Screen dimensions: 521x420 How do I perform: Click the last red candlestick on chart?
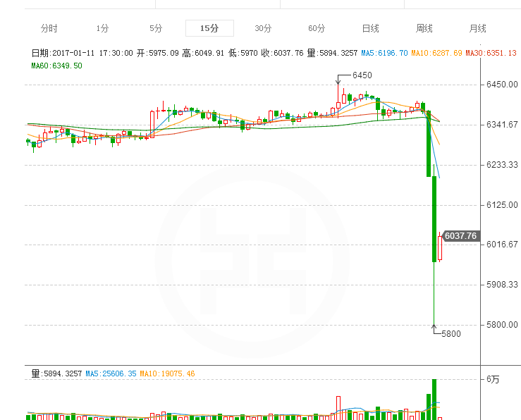point(440,247)
